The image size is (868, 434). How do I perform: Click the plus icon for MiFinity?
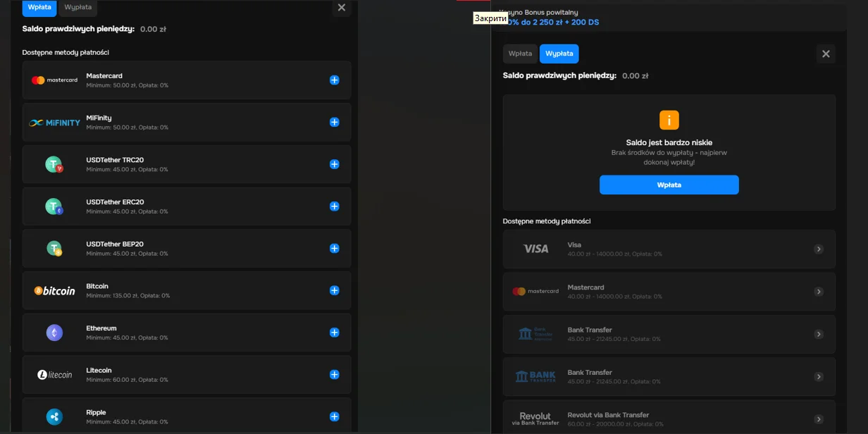coord(334,122)
